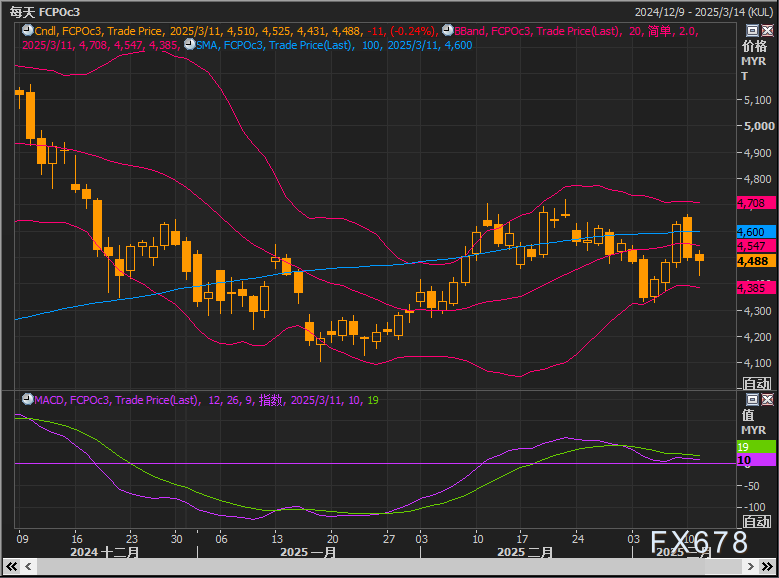The width and height of the screenshot is (779, 578).
Task: Maximize the price chart pane
Action: pyautogui.click(x=751, y=31)
